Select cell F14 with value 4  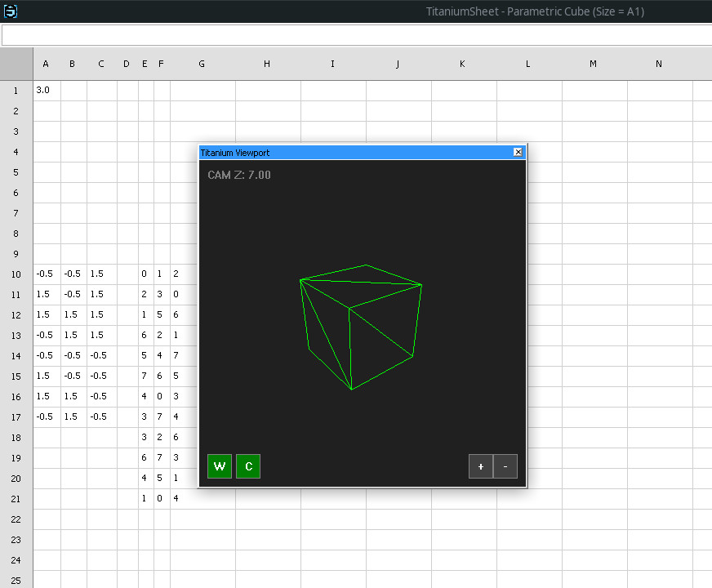[x=162, y=356]
